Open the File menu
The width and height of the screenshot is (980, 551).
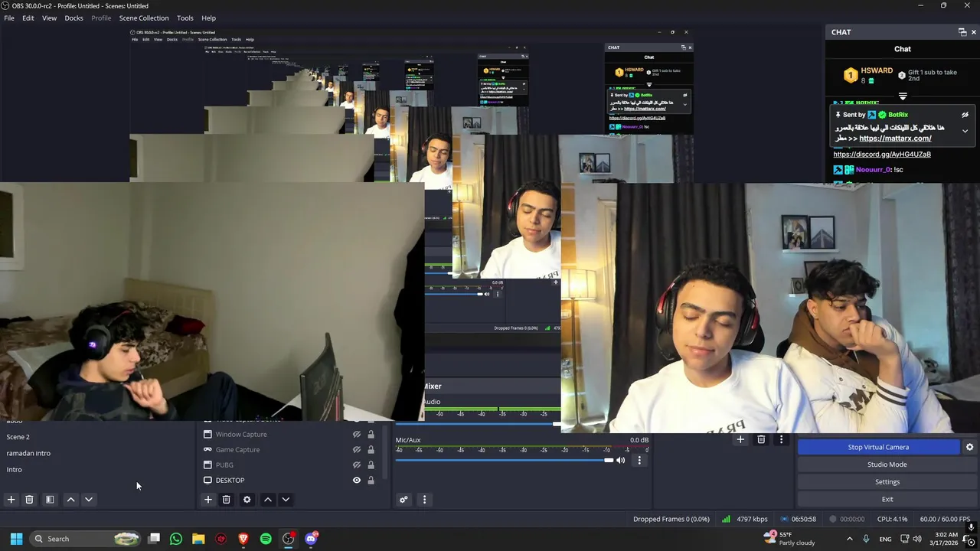[9, 18]
